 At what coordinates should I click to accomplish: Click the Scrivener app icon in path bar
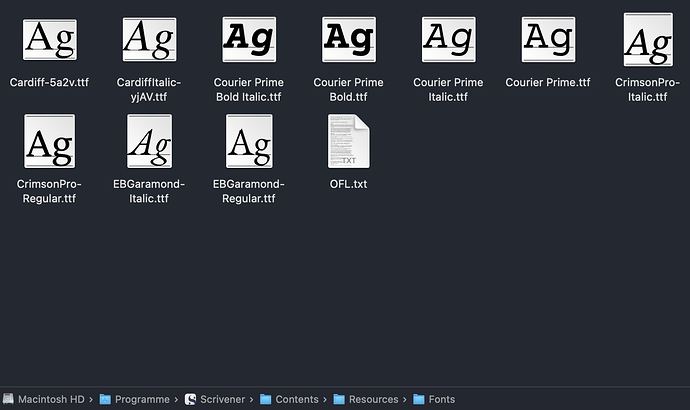coord(190,399)
